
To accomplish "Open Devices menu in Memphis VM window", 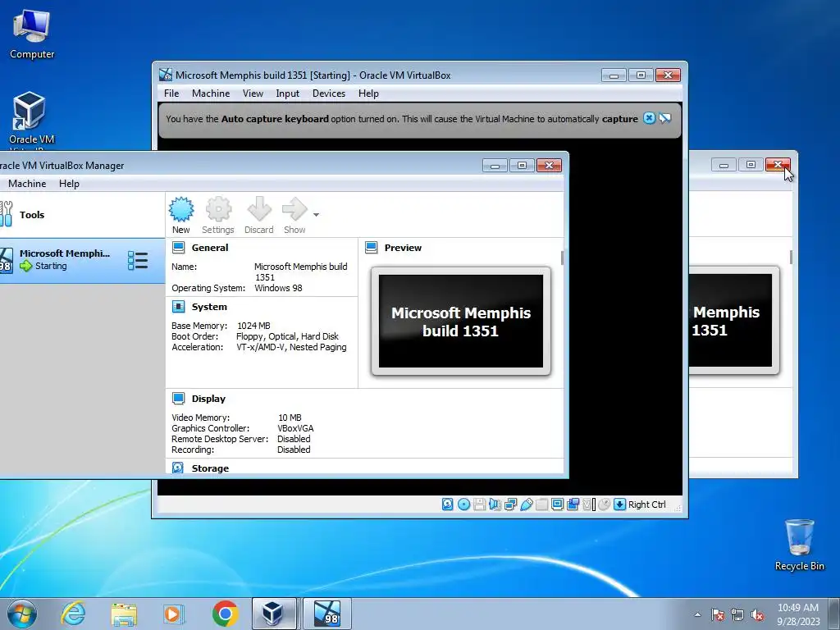I will (329, 94).
